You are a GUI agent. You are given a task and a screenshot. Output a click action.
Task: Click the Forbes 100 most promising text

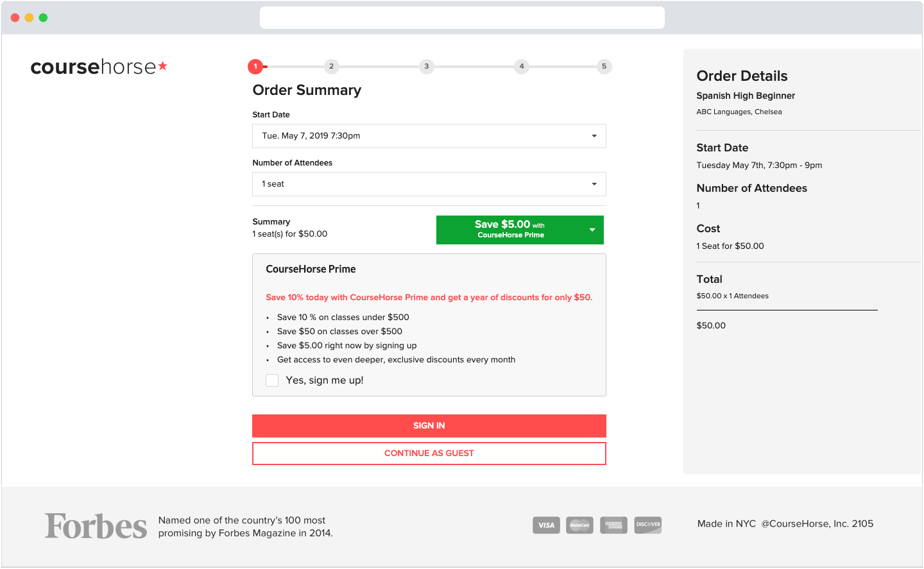tap(246, 527)
